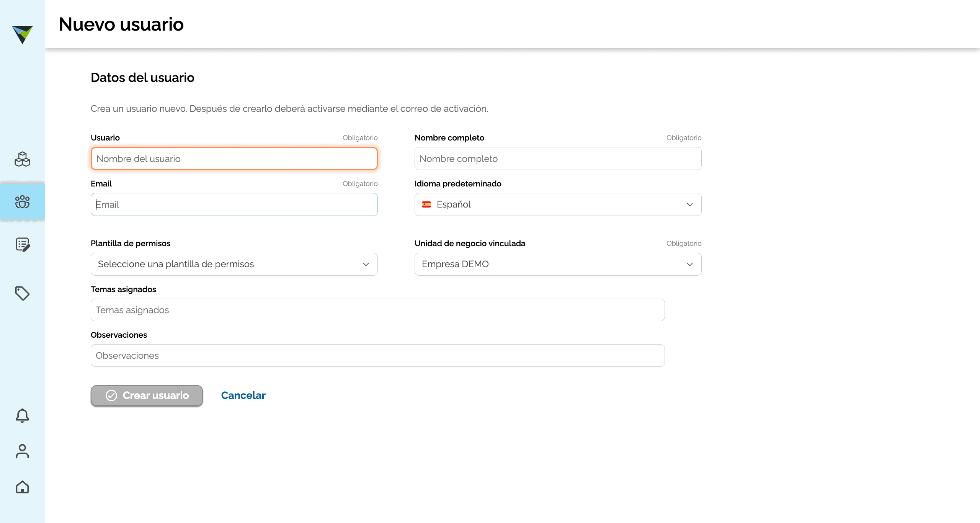Image resolution: width=980 pixels, height=523 pixels.
Task: Focus the Nombre del usuario field
Action: pos(234,159)
